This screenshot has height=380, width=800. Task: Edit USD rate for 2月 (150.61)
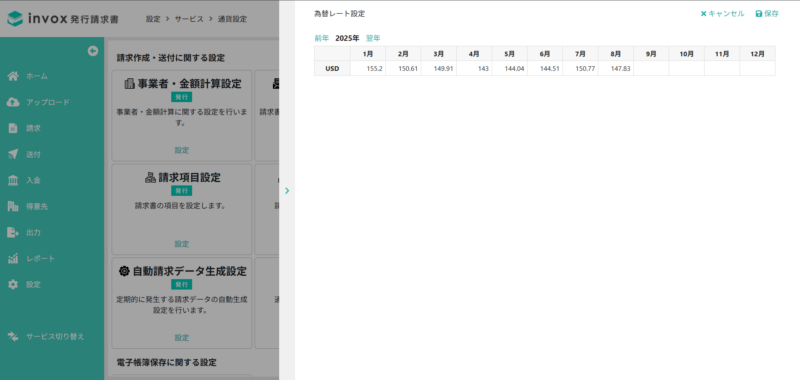(x=403, y=68)
